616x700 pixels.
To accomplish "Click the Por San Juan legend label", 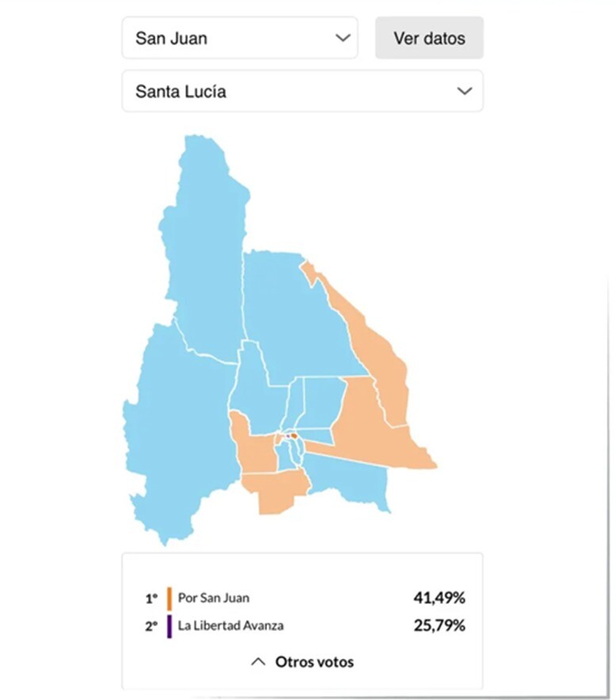I will pos(212,598).
